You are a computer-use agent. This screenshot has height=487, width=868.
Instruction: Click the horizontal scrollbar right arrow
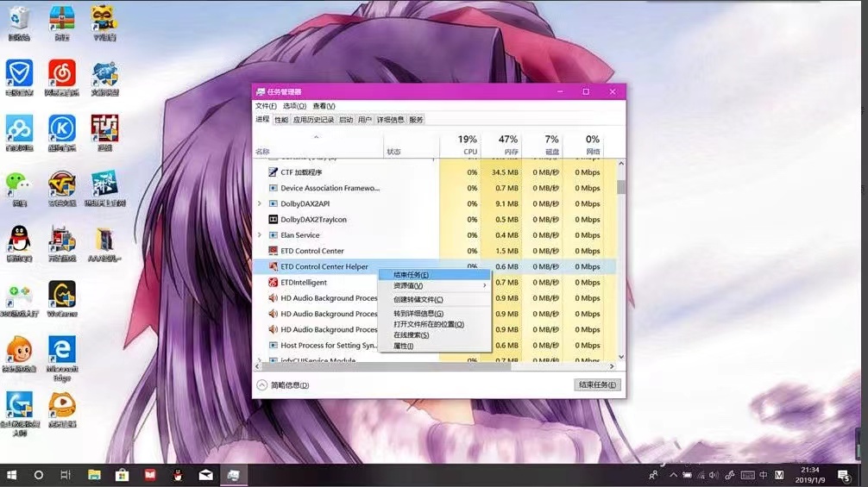pyautogui.click(x=612, y=366)
